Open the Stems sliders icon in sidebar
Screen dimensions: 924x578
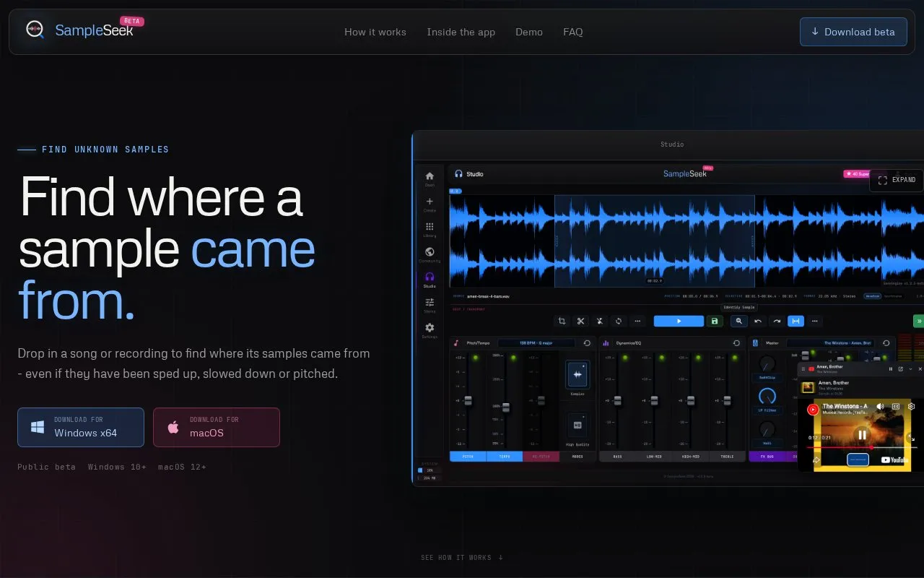430,302
